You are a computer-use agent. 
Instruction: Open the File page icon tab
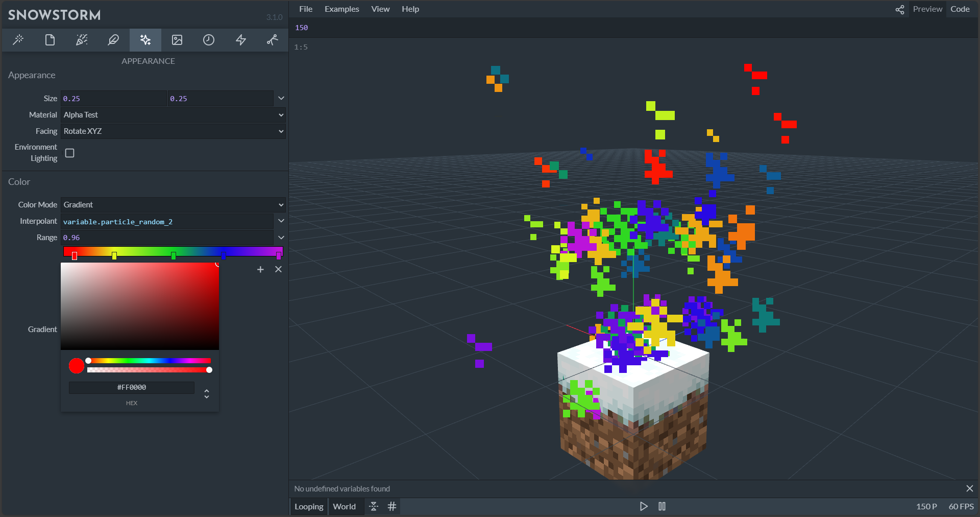50,40
